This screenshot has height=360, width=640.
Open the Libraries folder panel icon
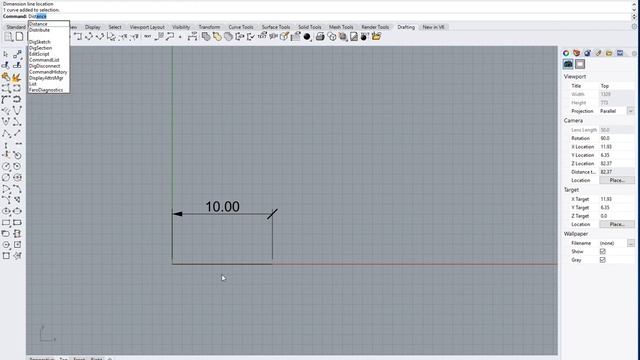(x=609, y=53)
